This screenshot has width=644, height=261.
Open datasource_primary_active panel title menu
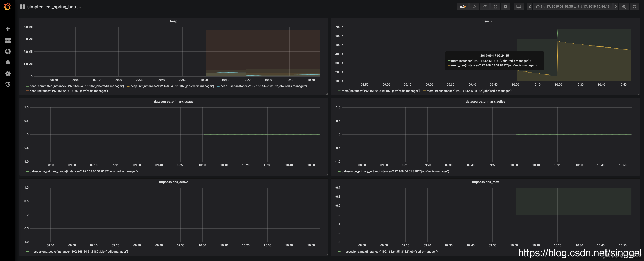tap(485, 102)
